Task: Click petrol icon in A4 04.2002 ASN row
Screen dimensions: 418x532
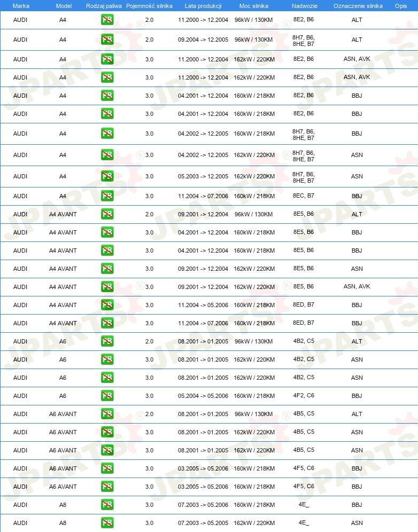Action: tap(107, 155)
